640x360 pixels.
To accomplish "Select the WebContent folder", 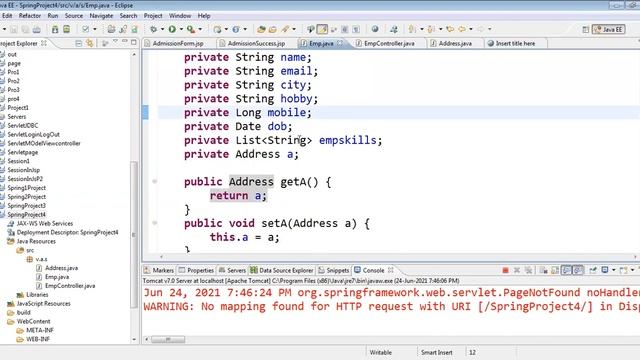I will [x=33, y=322].
